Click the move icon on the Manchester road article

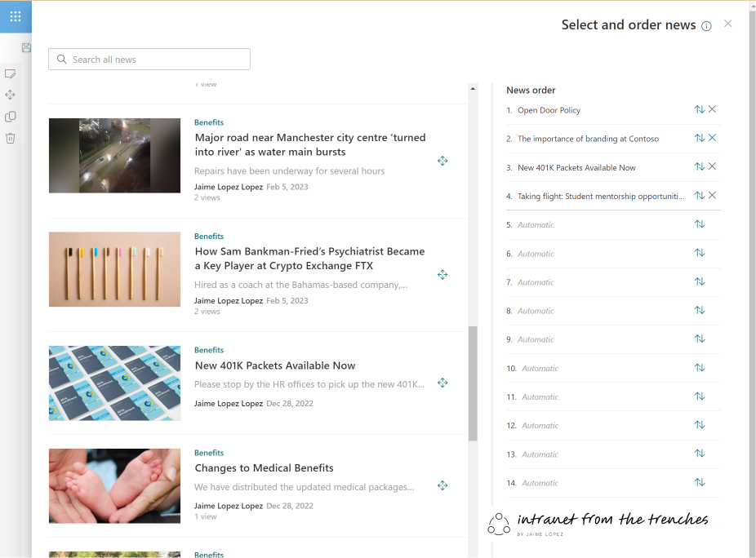(442, 161)
